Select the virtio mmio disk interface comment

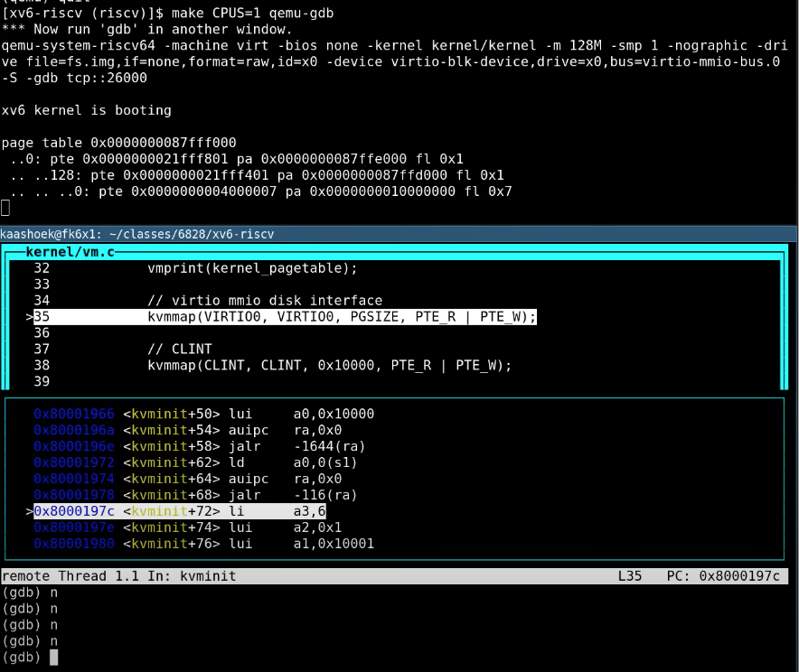click(x=265, y=301)
